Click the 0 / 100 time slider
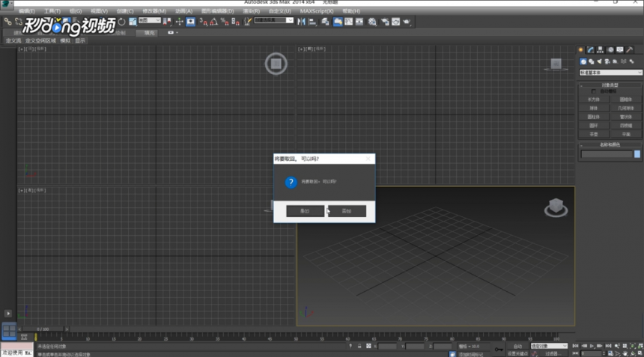This screenshot has width=644, height=357. coord(43,329)
